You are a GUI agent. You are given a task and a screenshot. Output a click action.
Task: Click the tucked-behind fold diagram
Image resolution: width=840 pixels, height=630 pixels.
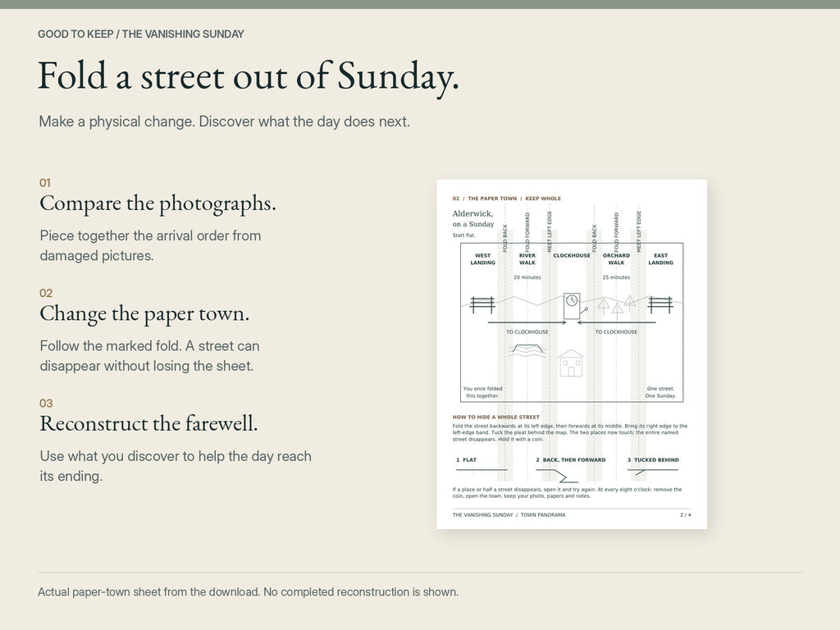pyautogui.click(x=652, y=472)
